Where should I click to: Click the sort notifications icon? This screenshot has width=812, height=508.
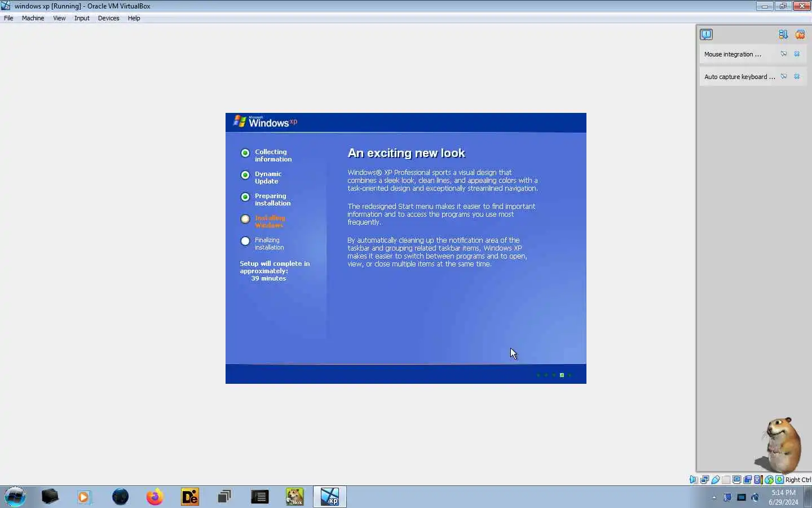(x=783, y=34)
